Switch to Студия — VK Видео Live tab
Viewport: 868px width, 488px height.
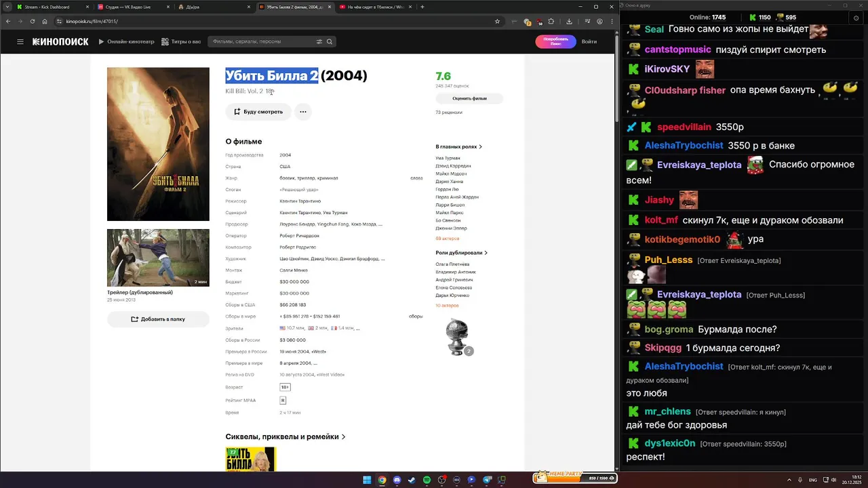coord(133,7)
